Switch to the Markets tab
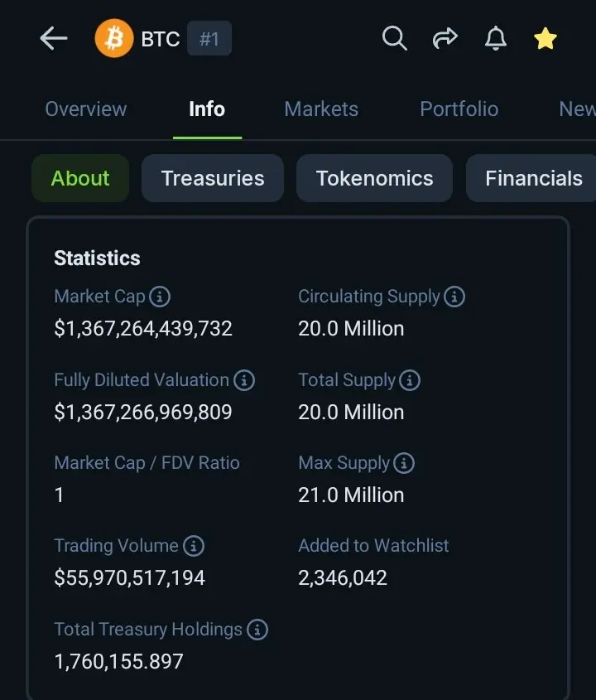The image size is (596, 700). point(321,109)
